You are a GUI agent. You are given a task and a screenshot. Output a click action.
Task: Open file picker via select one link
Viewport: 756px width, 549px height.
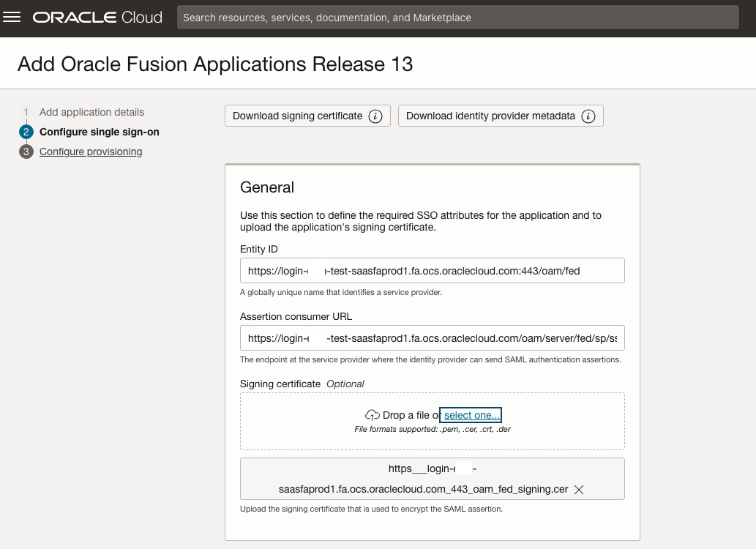[x=471, y=414]
